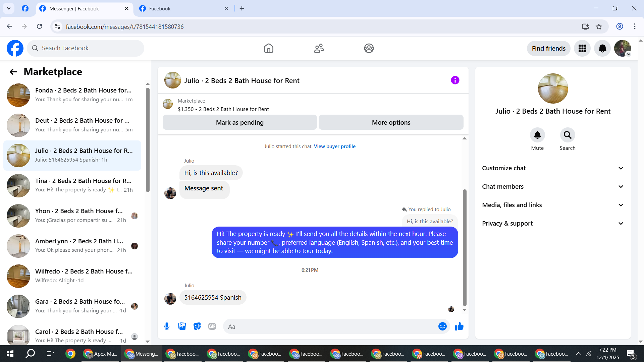Image resolution: width=644 pixels, height=362 pixels.
Task: Choose a GIF
Action: click(x=212, y=326)
